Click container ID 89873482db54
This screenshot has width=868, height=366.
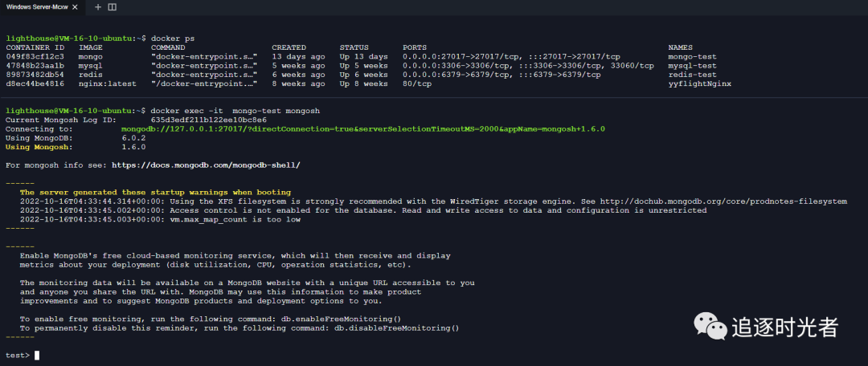tap(35, 75)
